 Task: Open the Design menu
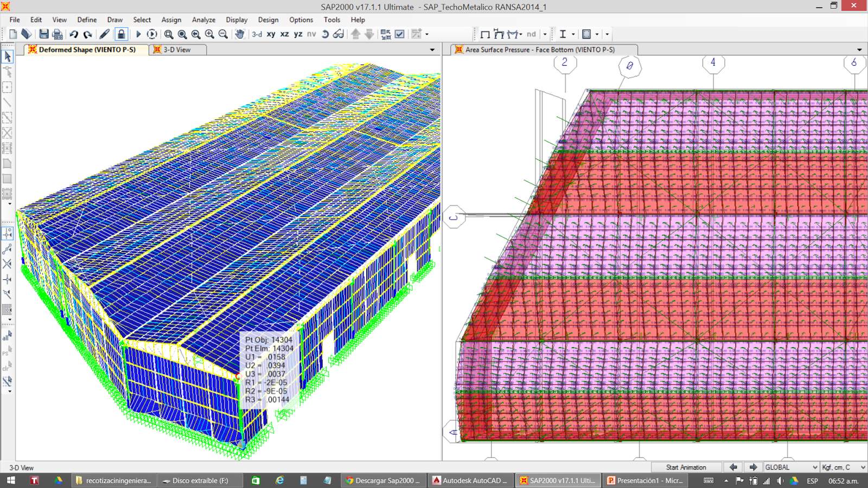click(268, 20)
